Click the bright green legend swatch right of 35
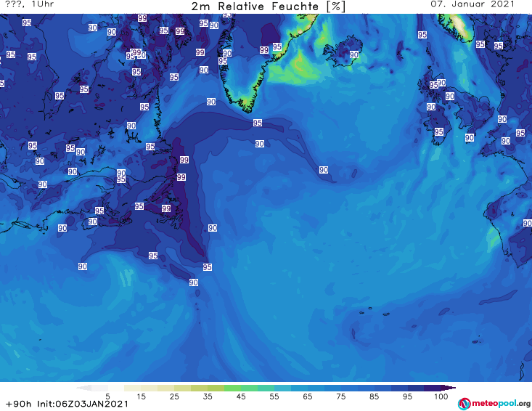This screenshot has height=411, width=532. pyautogui.click(x=232, y=388)
